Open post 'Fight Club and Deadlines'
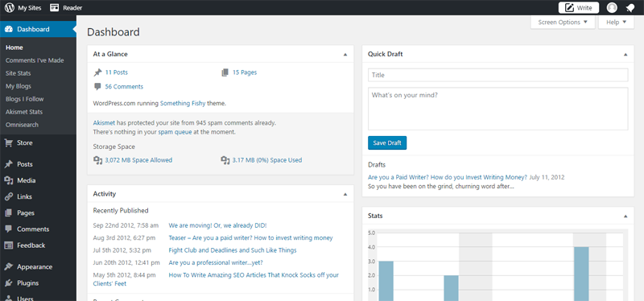644x301 pixels. coord(233,250)
